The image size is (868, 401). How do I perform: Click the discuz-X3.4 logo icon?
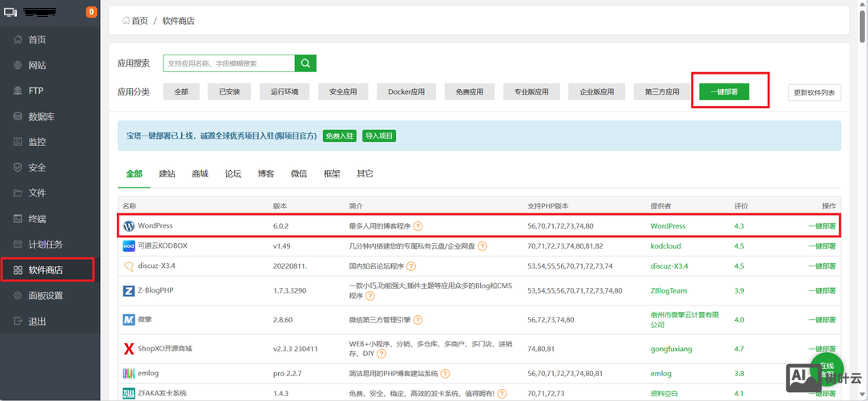point(129,266)
